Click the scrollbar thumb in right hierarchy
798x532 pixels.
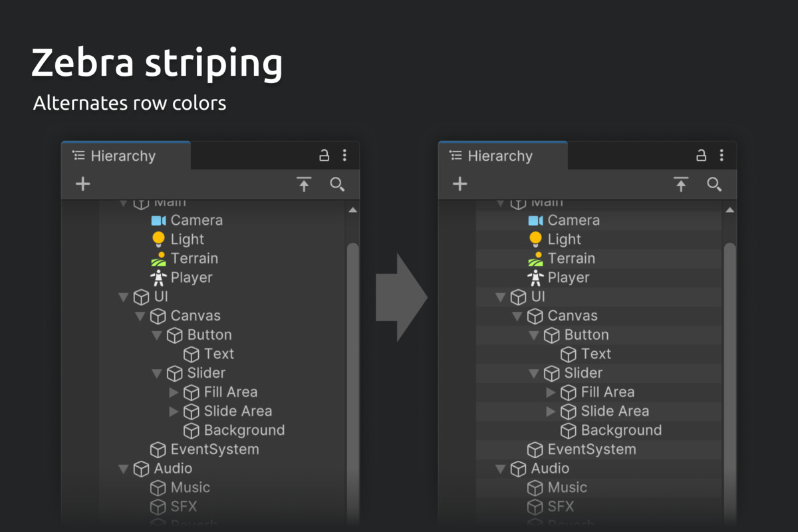[x=730, y=379]
